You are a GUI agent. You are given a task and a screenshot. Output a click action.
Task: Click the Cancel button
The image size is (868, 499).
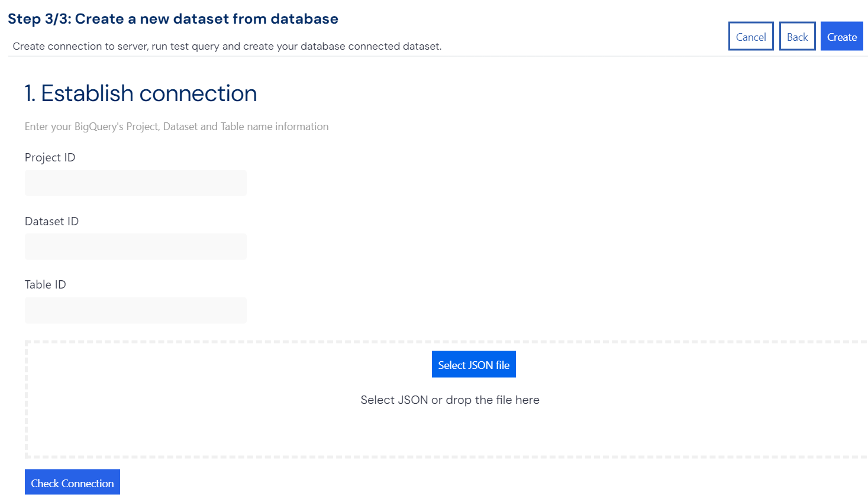750,37
